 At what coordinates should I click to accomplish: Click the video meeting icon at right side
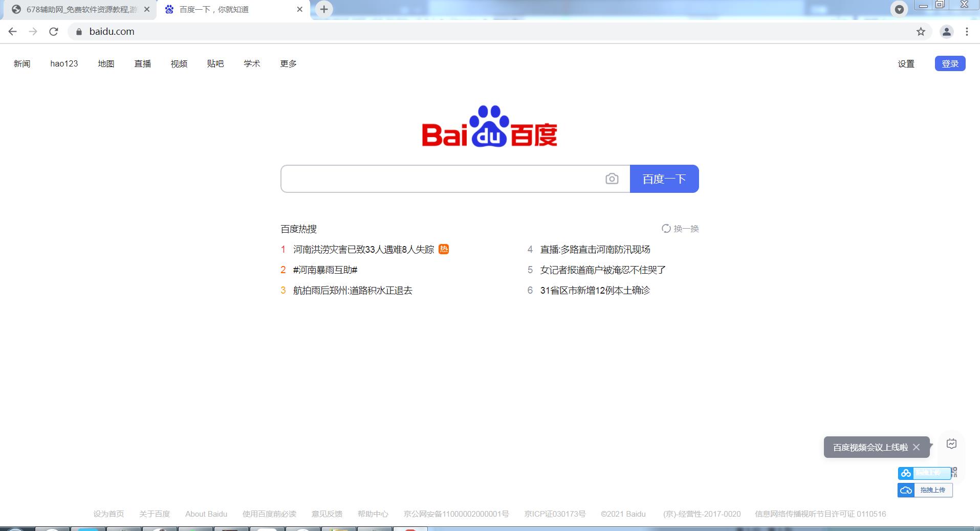(x=951, y=444)
